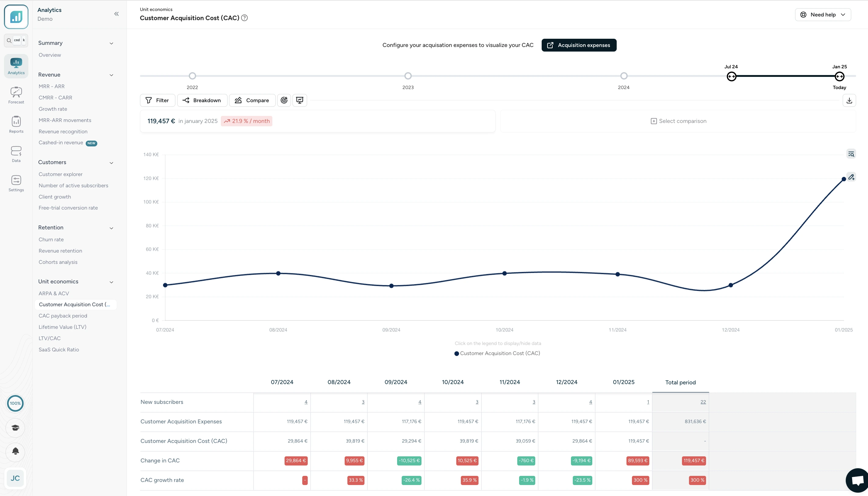Screen dimensions: 868x496
Task: Go to Free-trial conversion rate
Action: tap(68, 208)
